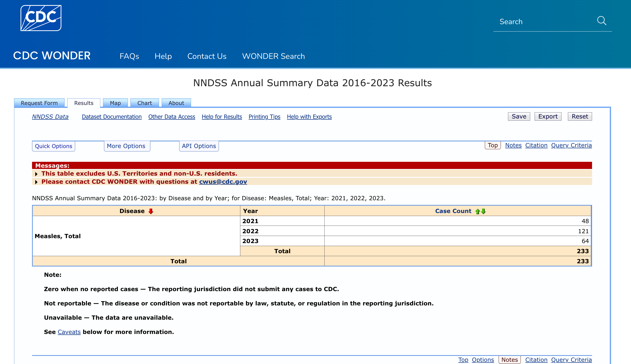631x364 pixels.
Task: Open Help for Results link
Action: (222, 117)
